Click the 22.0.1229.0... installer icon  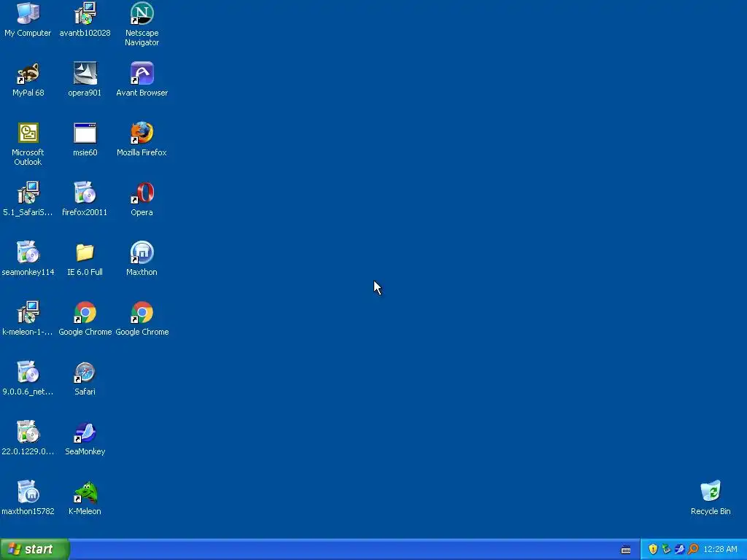28,432
